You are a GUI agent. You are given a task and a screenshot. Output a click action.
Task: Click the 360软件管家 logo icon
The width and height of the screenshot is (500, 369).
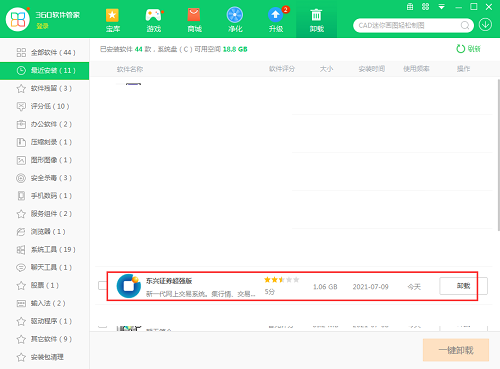click(18, 19)
